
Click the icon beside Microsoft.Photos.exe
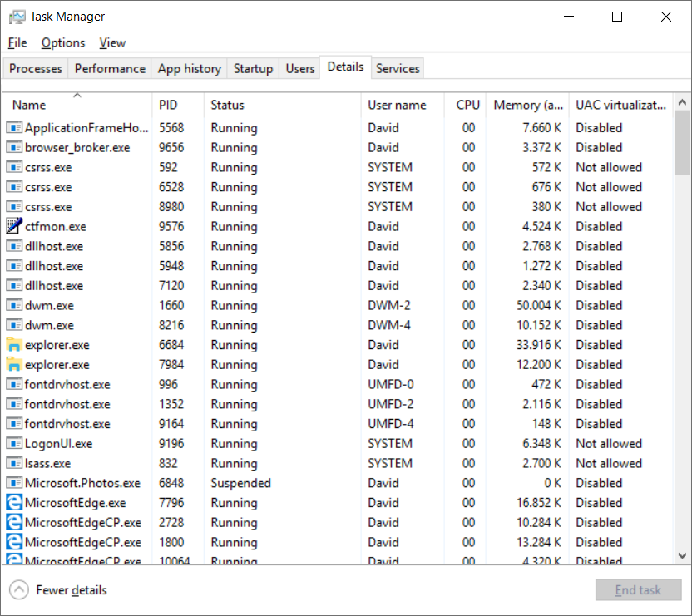pos(14,483)
